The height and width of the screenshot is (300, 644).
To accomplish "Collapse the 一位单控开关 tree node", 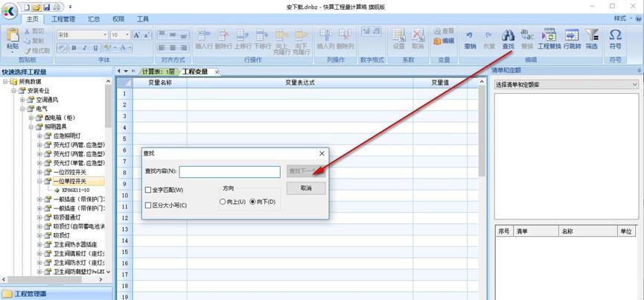I will [39, 181].
